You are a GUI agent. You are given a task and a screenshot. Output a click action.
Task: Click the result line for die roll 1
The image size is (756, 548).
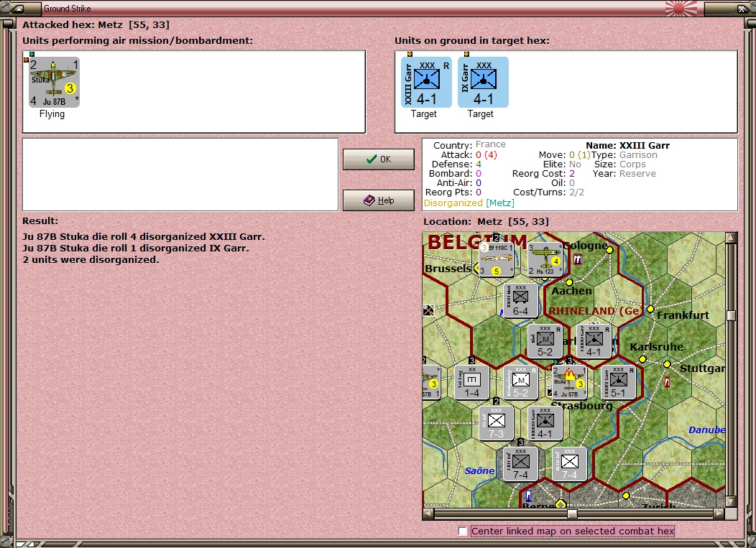(136, 249)
